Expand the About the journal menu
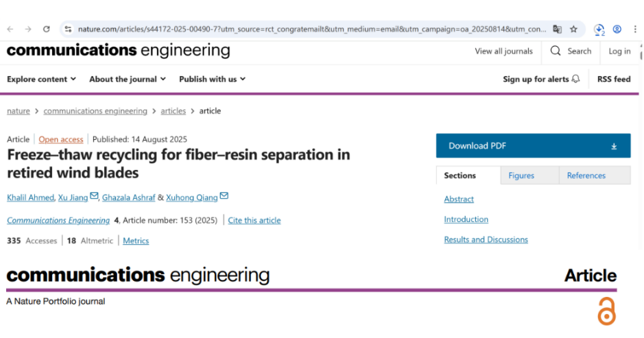The height and width of the screenshot is (338, 644). (x=128, y=80)
